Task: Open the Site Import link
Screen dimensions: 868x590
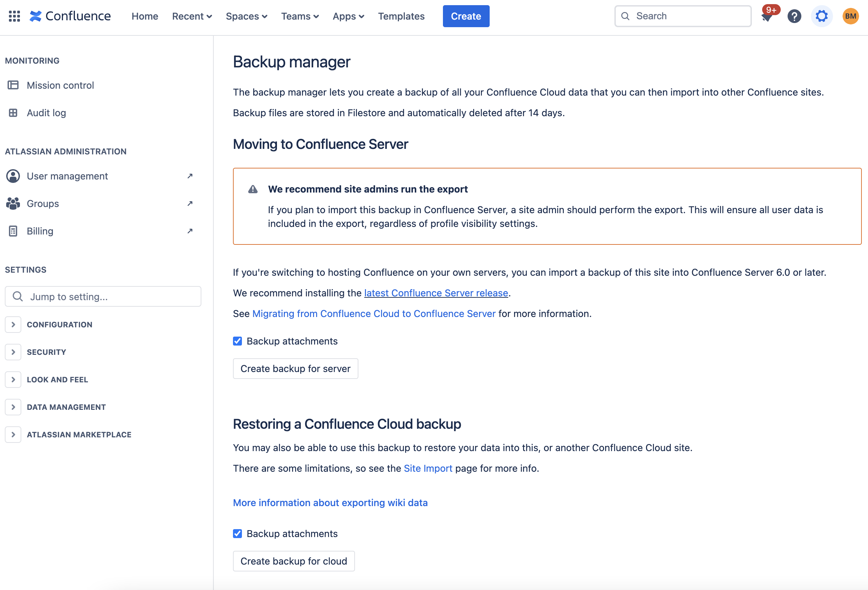Action: point(428,468)
